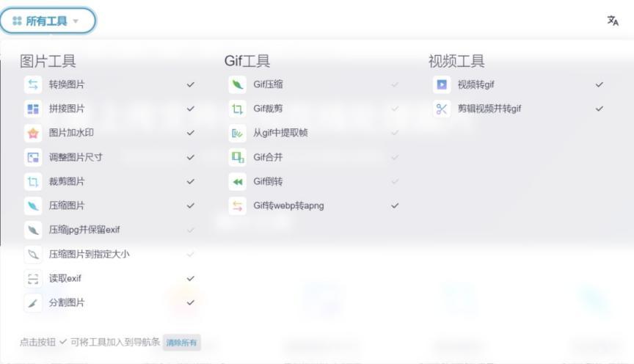Enable checkmark for 压缩图片到指定大小
Screen dimensions: 634x364
pos(191,255)
